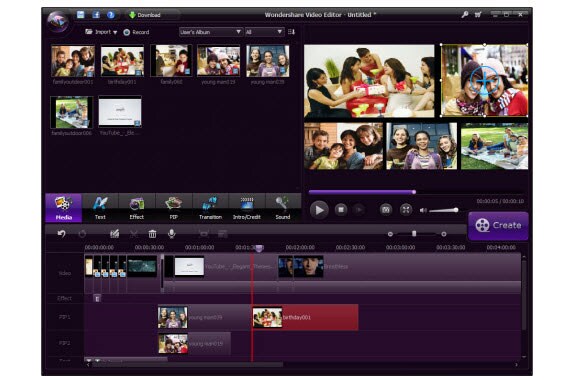Play the preview video

tap(319, 210)
